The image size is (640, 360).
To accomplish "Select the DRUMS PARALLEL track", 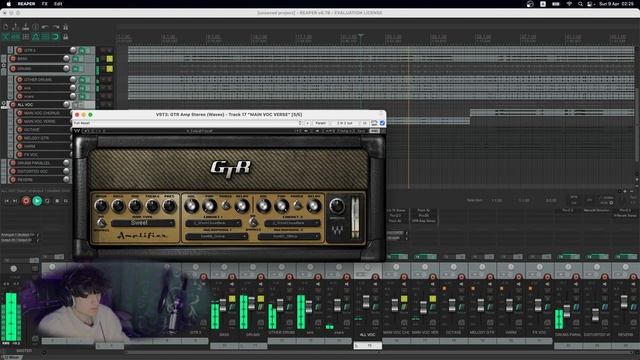I will 33,163.
